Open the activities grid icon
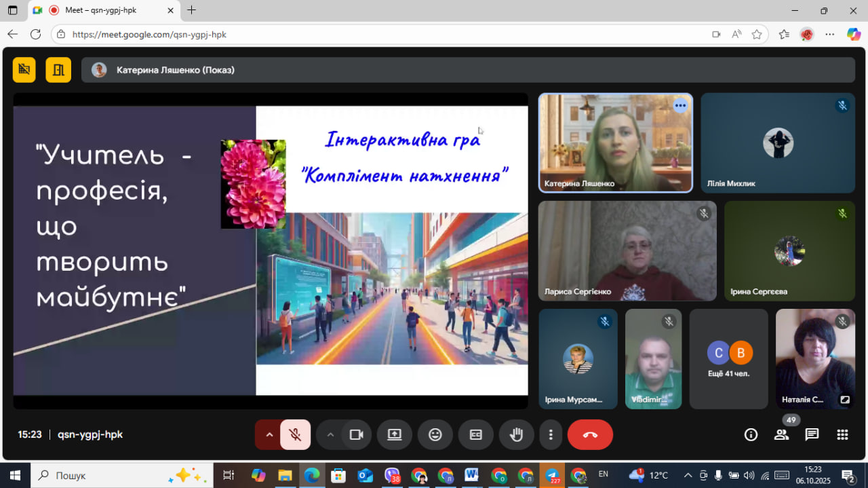The width and height of the screenshot is (868, 488). tap(842, 435)
